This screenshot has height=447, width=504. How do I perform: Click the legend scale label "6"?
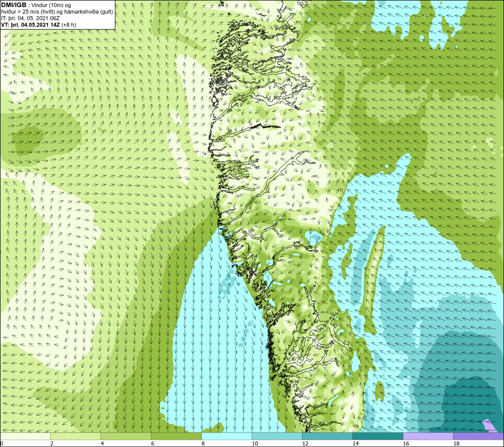[153, 444]
